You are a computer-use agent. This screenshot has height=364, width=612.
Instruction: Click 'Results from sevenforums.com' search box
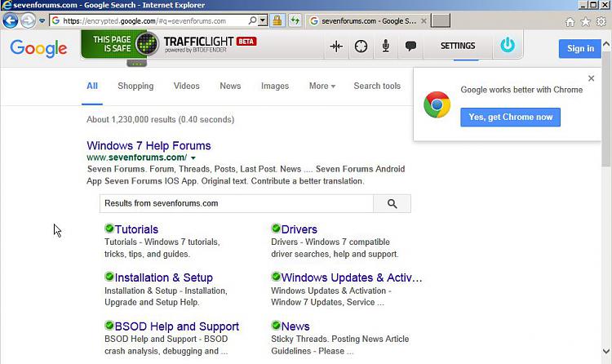pyautogui.click(x=236, y=203)
